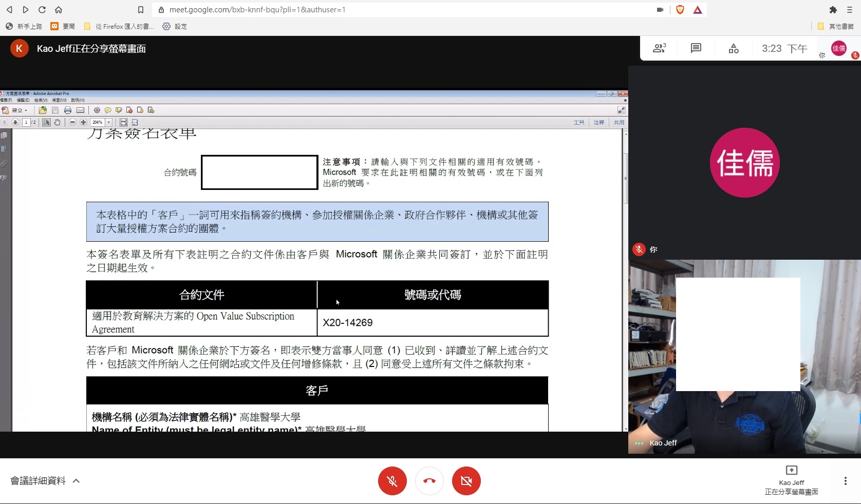Click the Kao Jeff video tile
861x504 pixels.
point(744,357)
